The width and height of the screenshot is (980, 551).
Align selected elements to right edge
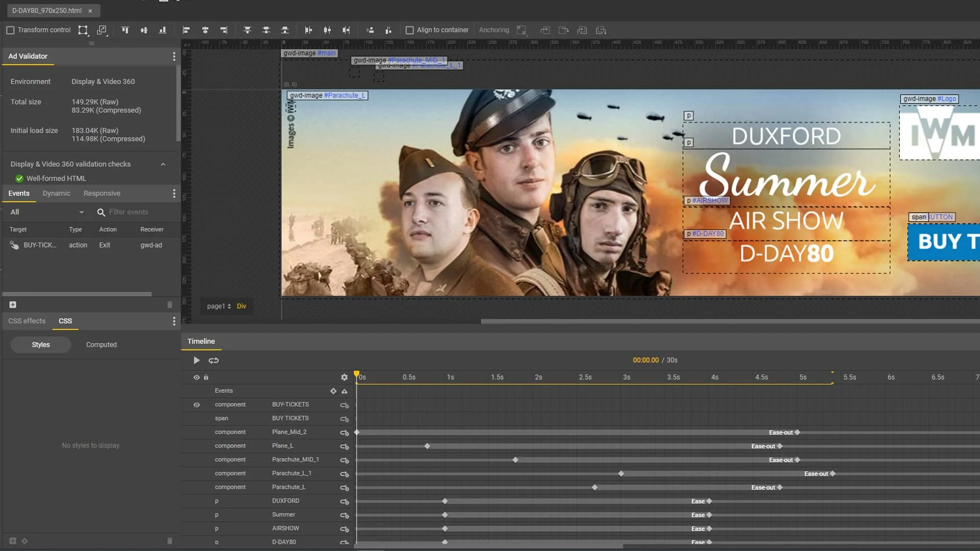tap(224, 30)
